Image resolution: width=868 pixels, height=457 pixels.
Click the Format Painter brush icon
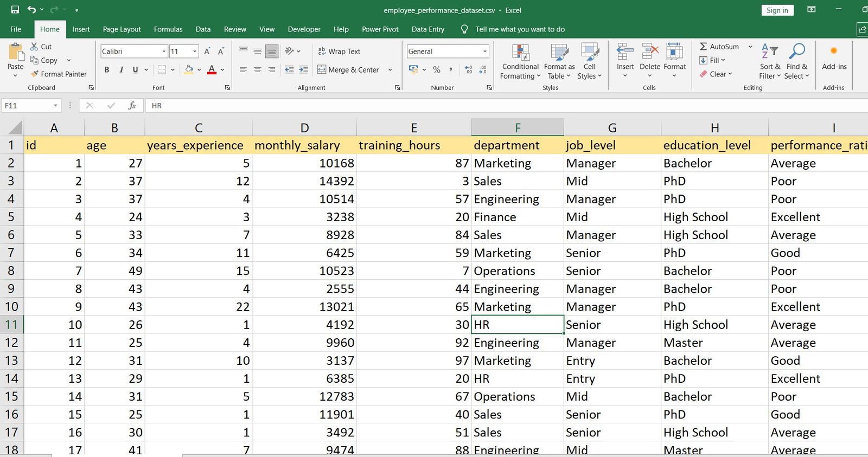pos(35,74)
